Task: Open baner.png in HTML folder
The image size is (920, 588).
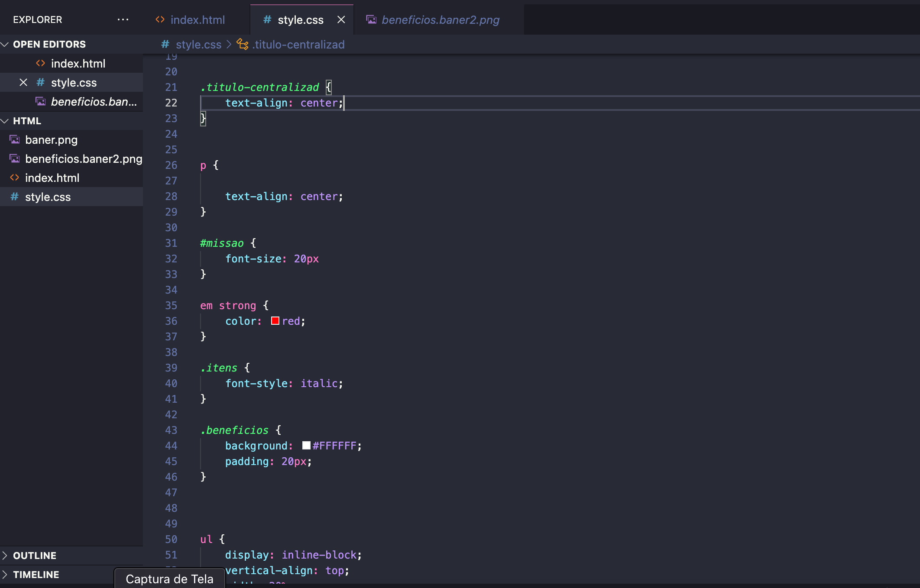Action: 71,139
